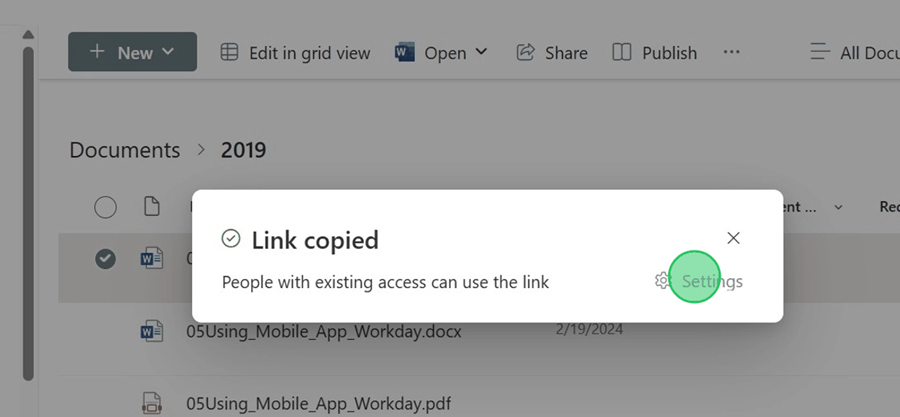
Task: Open the Settings link in dialog
Action: pos(712,281)
